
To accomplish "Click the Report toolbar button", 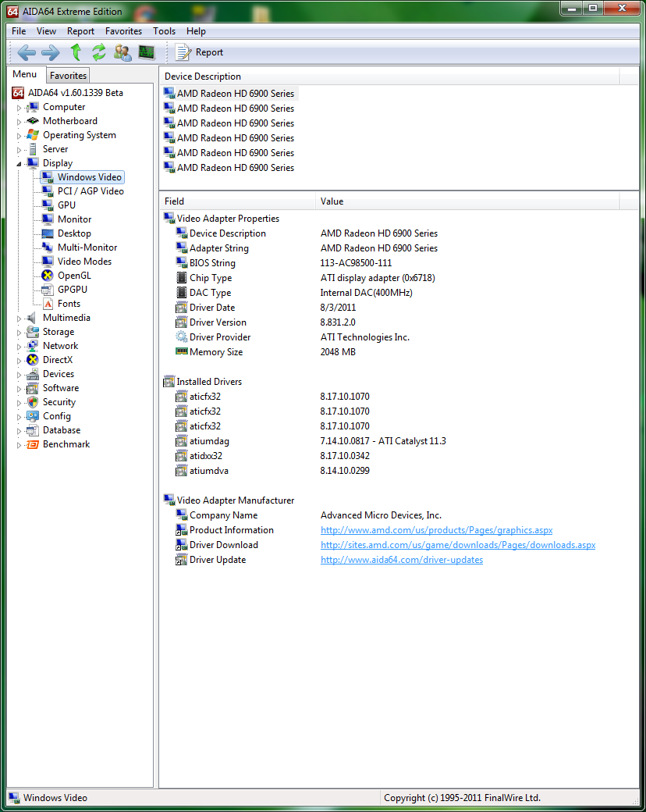I will 199,52.
